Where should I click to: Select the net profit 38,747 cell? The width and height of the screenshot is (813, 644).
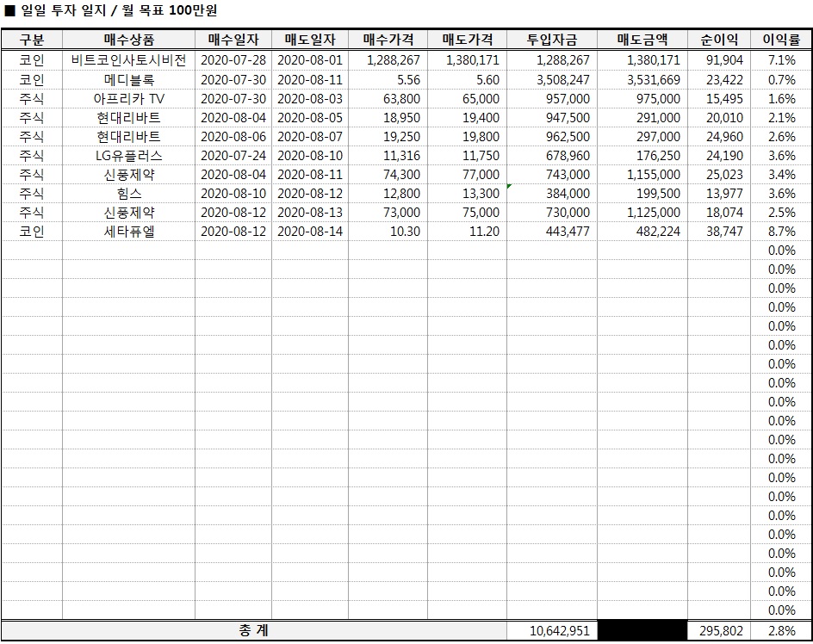tap(719, 232)
